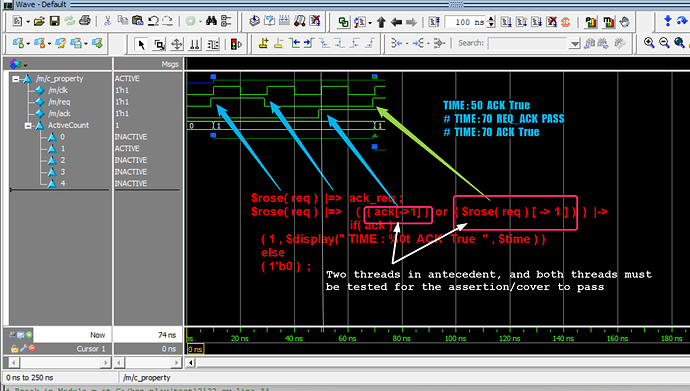Select the arrow pointer select mode
This screenshot has height=391, width=690.
click(x=141, y=44)
